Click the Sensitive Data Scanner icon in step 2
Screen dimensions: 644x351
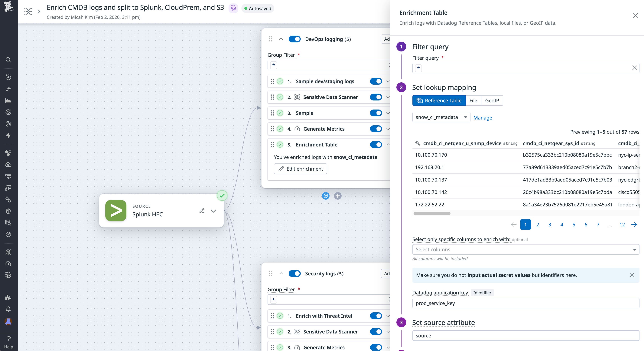(297, 97)
